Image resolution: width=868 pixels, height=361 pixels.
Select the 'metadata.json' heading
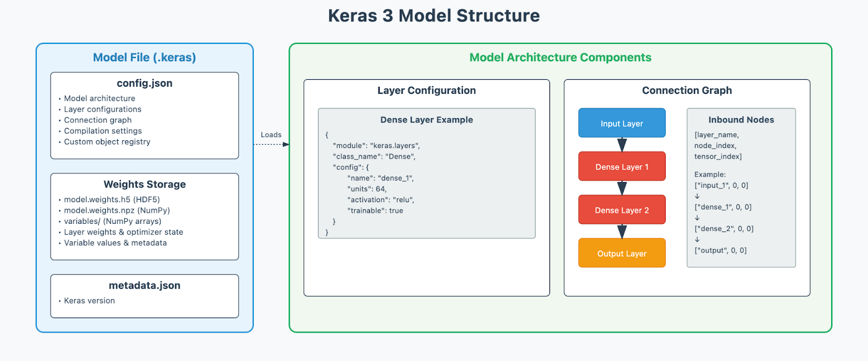pyautogui.click(x=144, y=286)
